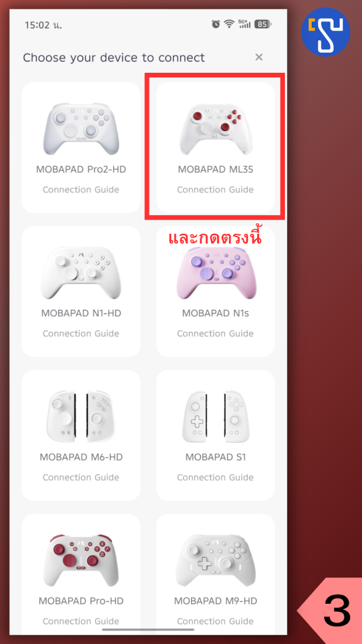This screenshot has width=362, height=644.
Task: Open Connection Guide for MOBAPAD ML35
Action: 216,190
